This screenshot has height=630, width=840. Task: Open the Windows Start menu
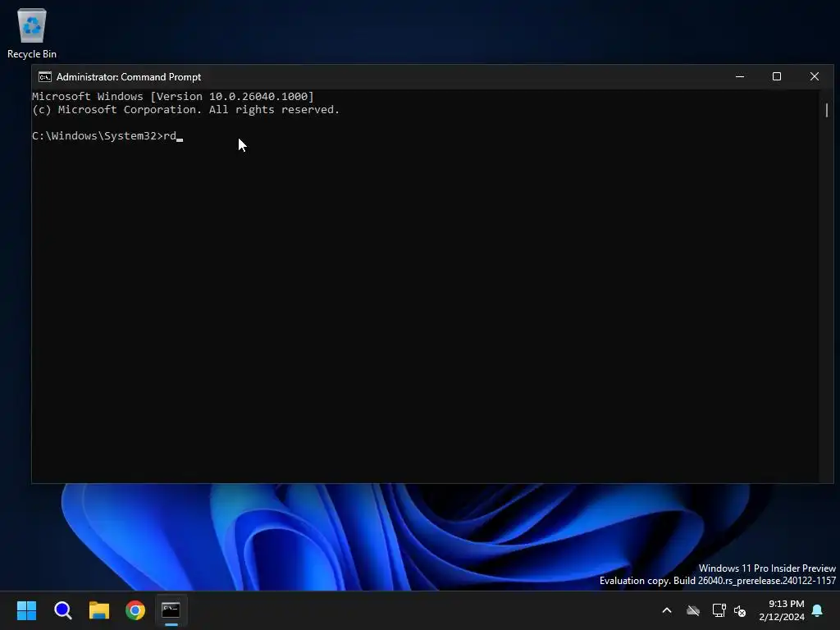click(x=26, y=610)
